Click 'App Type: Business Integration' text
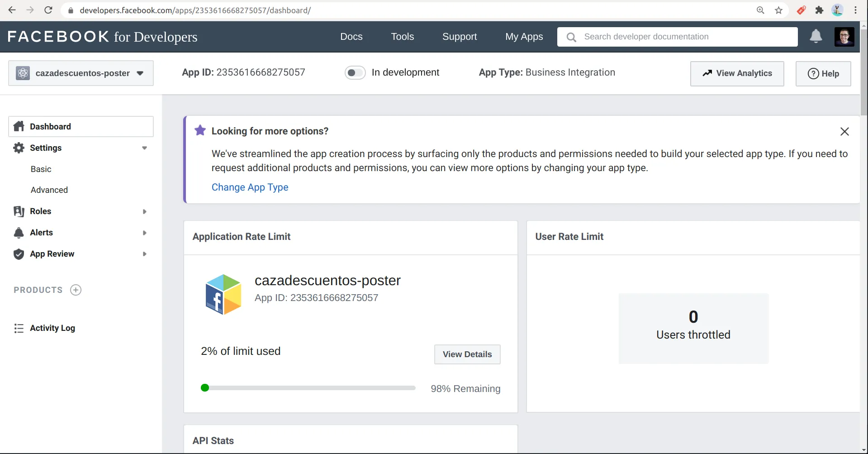868x454 pixels. [x=547, y=72]
